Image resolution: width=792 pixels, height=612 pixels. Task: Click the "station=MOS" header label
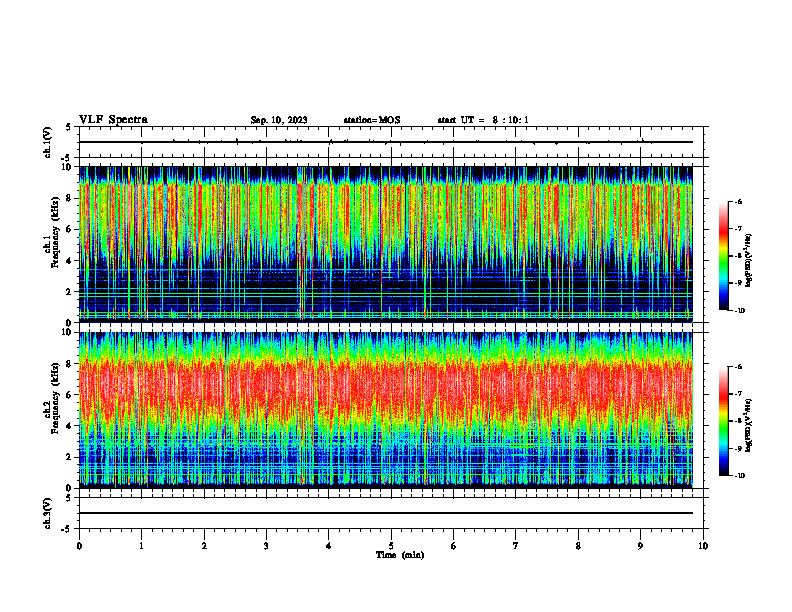pos(372,120)
